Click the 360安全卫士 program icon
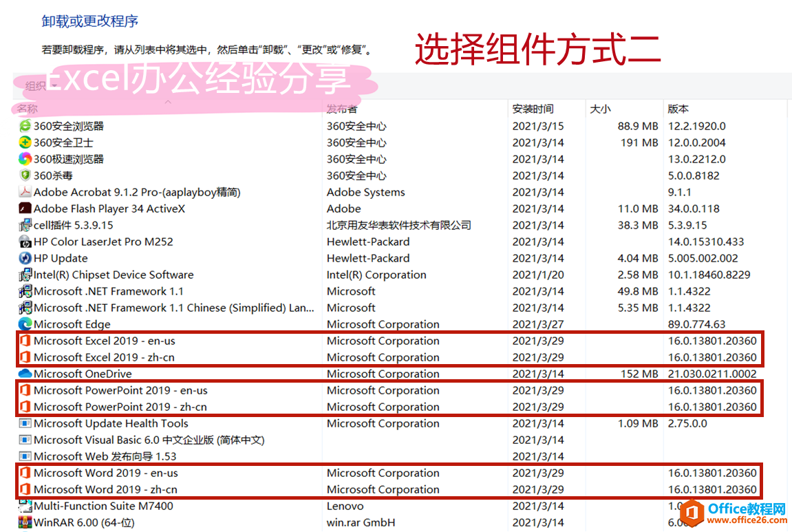 coord(25,142)
